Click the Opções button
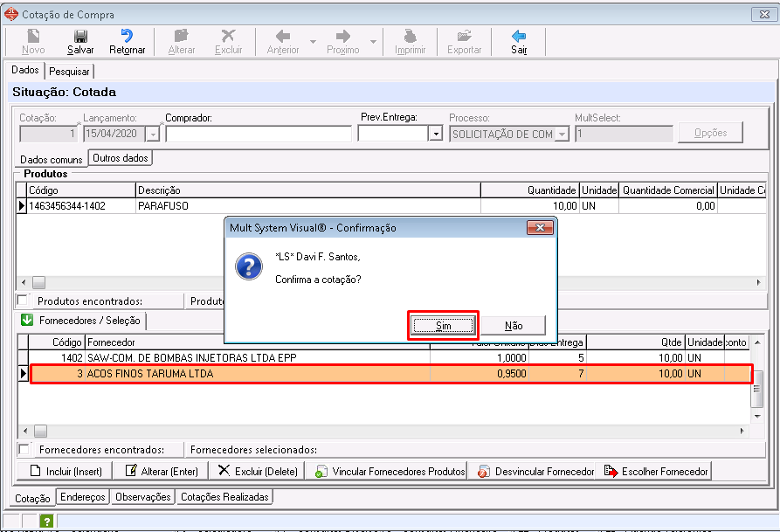Image resolution: width=780 pixels, height=532 pixels. coord(710,133)
